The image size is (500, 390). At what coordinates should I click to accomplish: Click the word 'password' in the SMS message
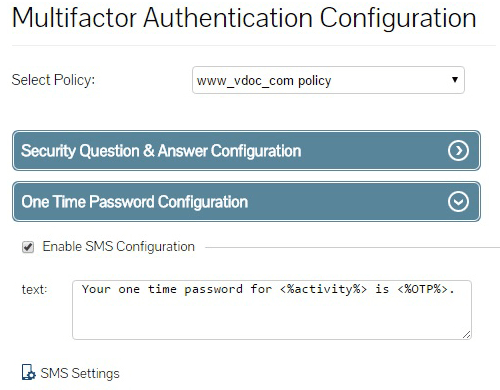coord(213,289)
